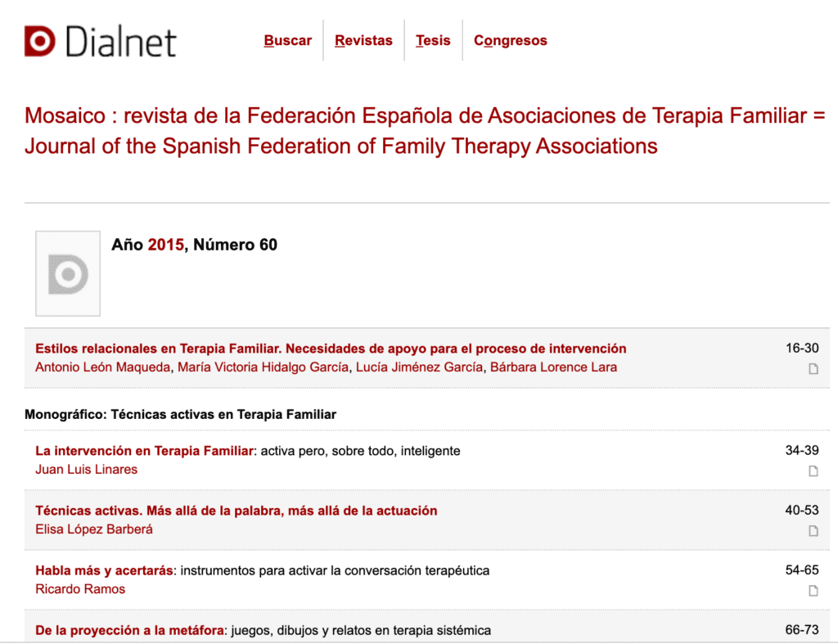
Task: Open the Congresos menu item
Action: click(511, 41)
